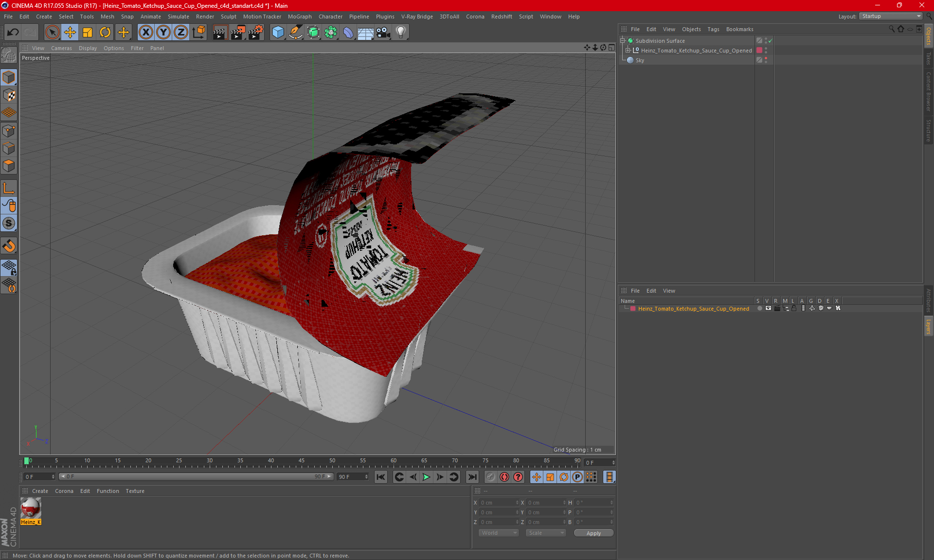
Task: Collapse Subdivision Surface tree node
Action: [622, 41]
